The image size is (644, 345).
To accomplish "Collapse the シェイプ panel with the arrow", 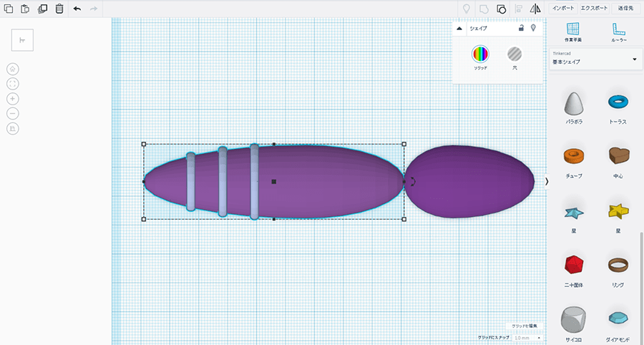I will coord(459,29).
